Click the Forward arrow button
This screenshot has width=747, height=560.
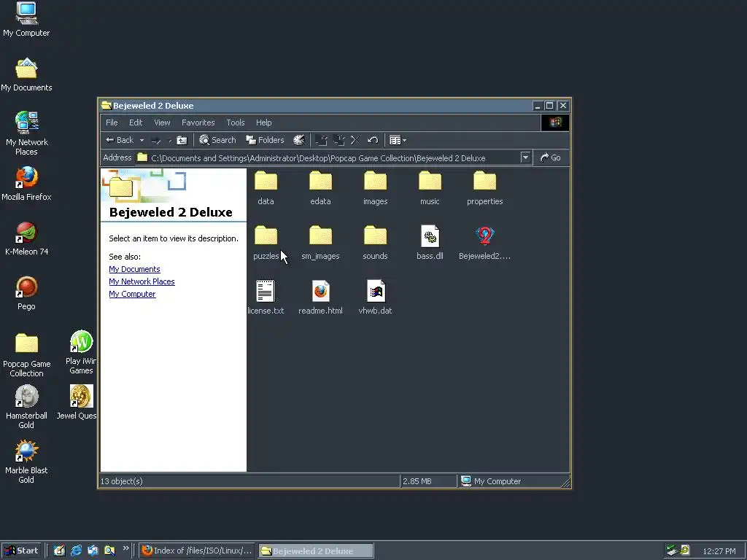click(156, 140)
